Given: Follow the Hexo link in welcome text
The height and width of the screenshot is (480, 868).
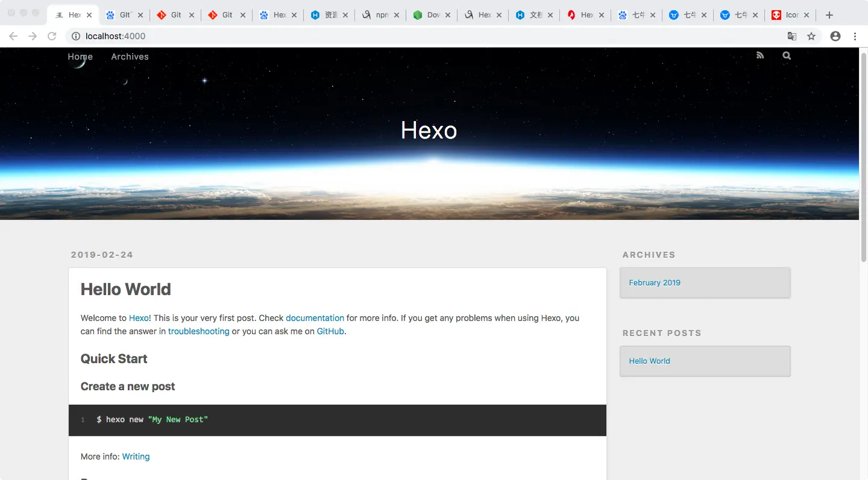Looking at the screenshot, I should click(x=139, y=318).
